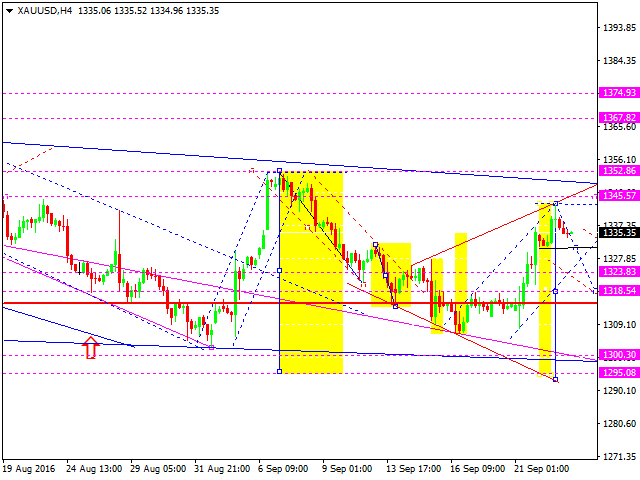640x480 pixels.
Task: Click the 9 Sep 01:00 time label
Action: click(347, 469)
